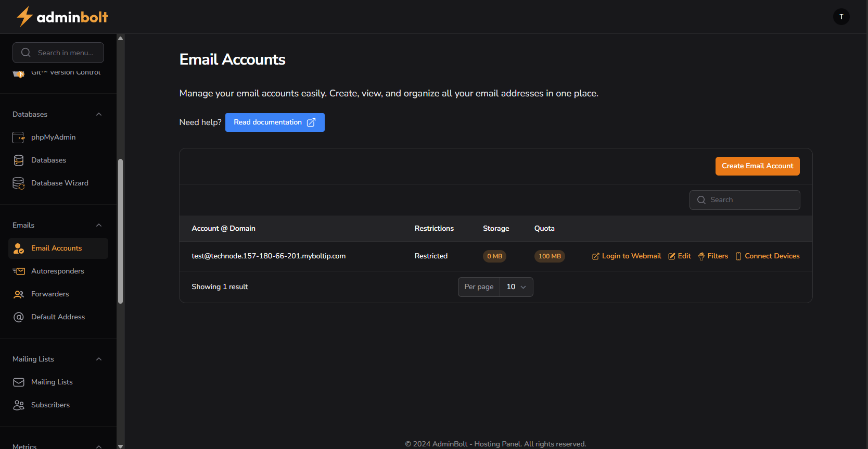Click the Default Address at-sign icon
Viewport: 868px width, 449px height.
click(x=19, y=317)
